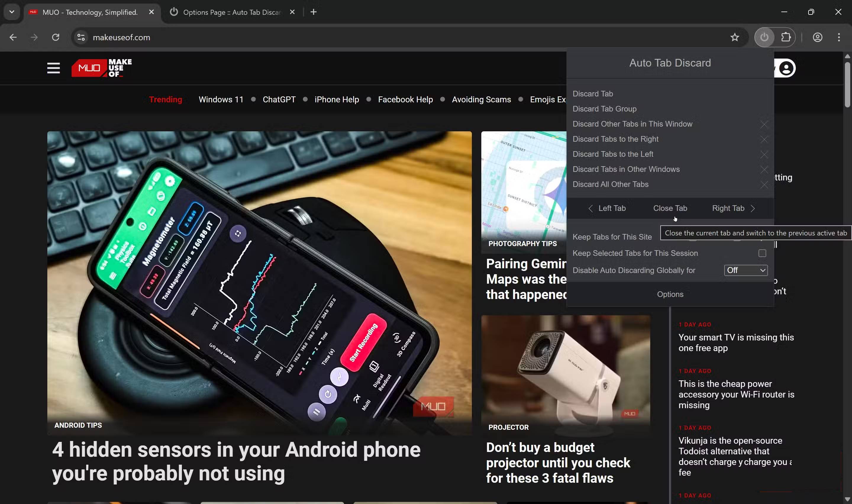The image size is (852, 504).
Task: Click the Auto Tab Discard extension icon
Action: click(764, 37)
